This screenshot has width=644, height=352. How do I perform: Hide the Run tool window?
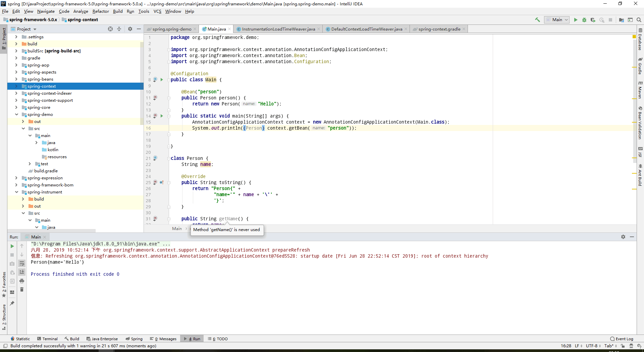click(632, 237)
